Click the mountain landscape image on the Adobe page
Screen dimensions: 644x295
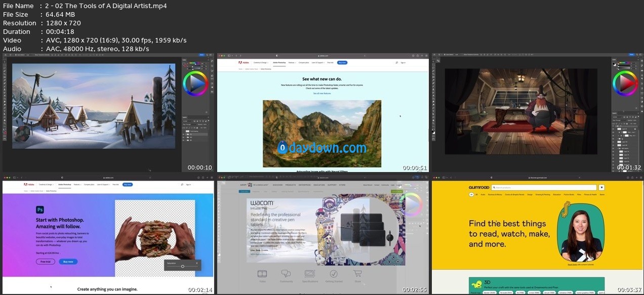(322, 134)
